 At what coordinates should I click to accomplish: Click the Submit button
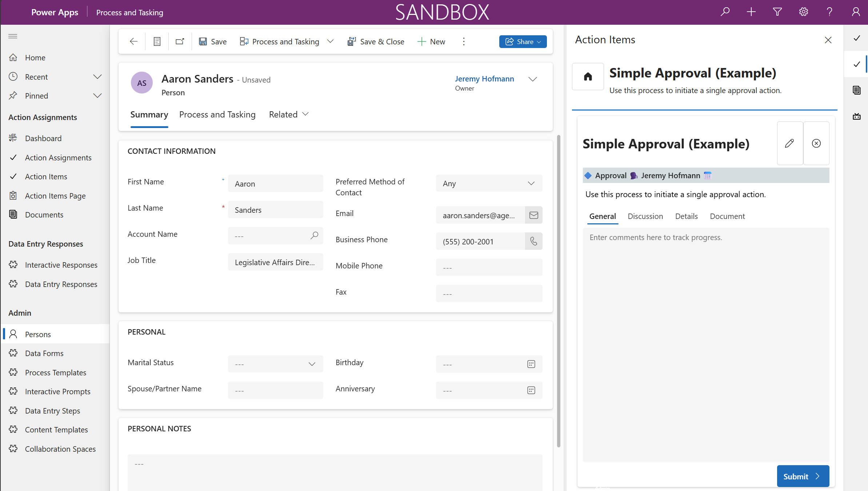tap(803, 476)
